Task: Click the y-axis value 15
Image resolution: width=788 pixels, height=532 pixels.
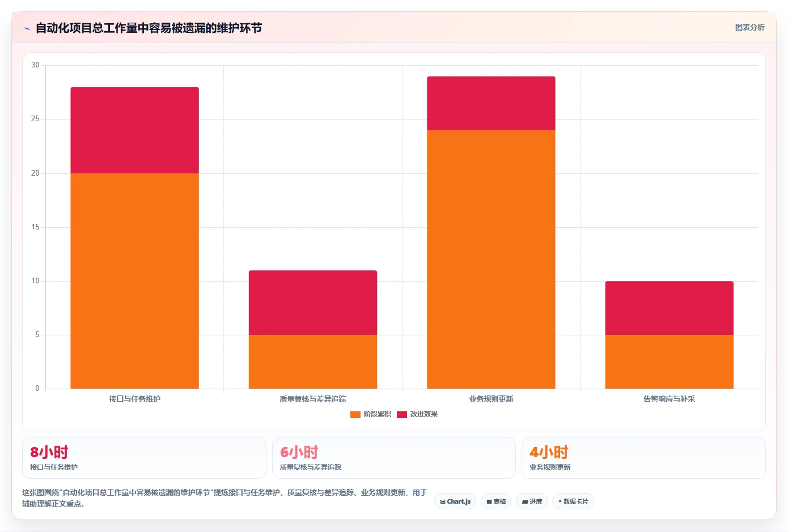Action: pyautogui.click(x=35, y=227)
